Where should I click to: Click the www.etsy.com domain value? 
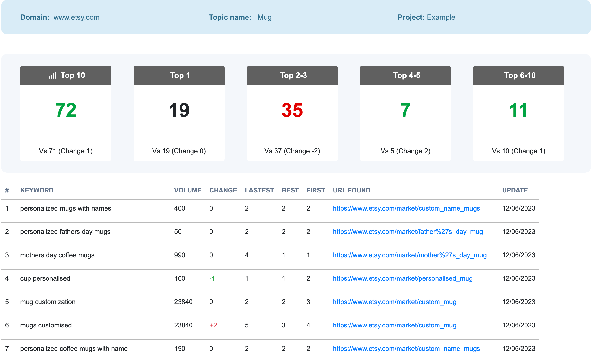(x=77, y=18)
